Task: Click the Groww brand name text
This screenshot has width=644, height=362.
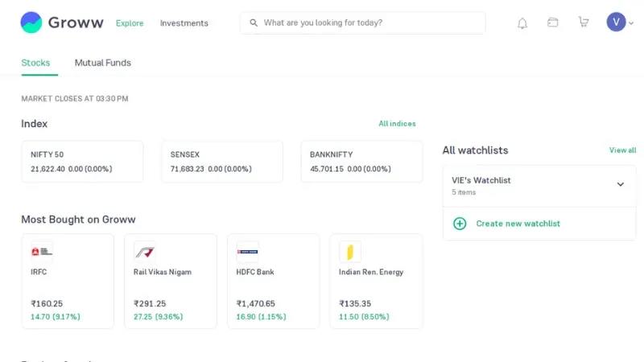Action: 76,23
